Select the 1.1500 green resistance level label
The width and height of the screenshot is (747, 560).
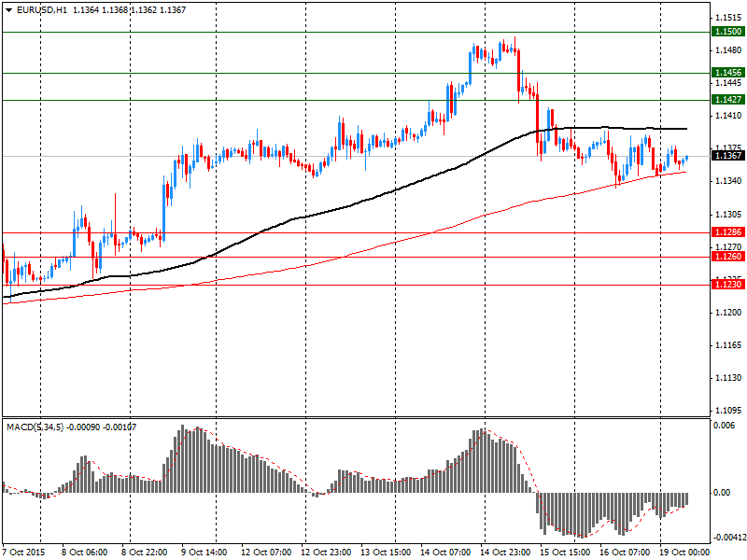[727, 32]
